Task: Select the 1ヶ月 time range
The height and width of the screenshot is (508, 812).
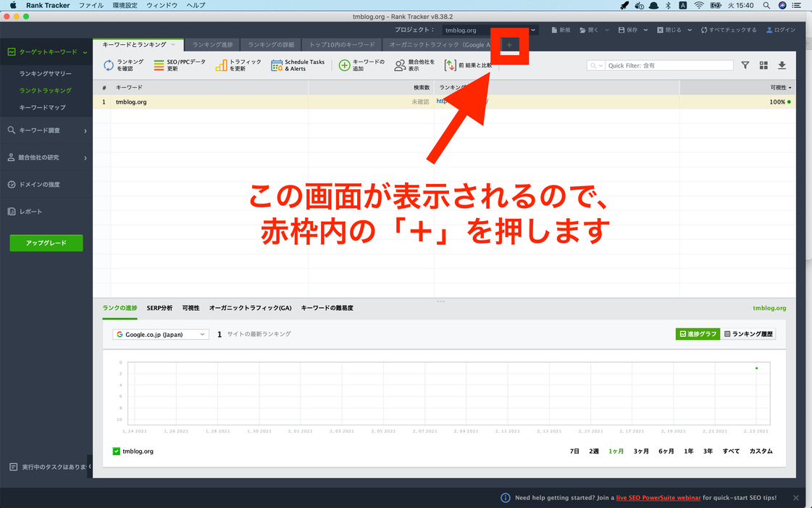Action: coord(616,451)
